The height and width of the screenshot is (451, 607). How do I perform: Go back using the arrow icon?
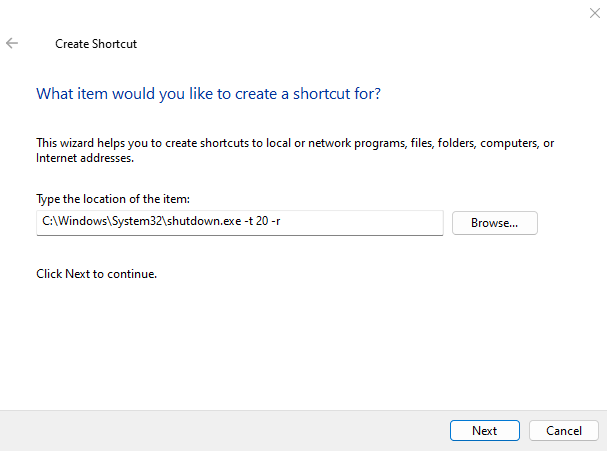[x=12, y=43]
